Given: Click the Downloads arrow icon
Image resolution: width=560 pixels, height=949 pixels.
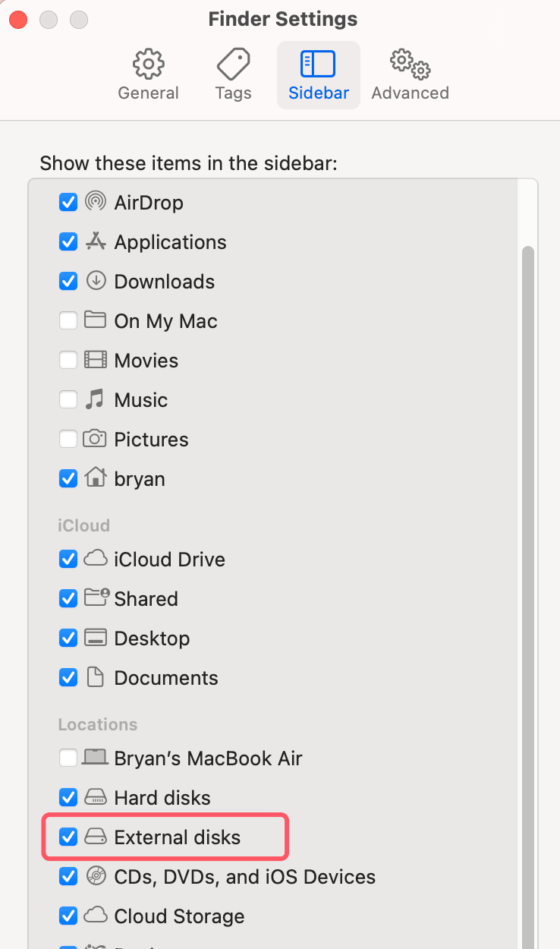Looking at the screenshot, I should tap(94, 281).
